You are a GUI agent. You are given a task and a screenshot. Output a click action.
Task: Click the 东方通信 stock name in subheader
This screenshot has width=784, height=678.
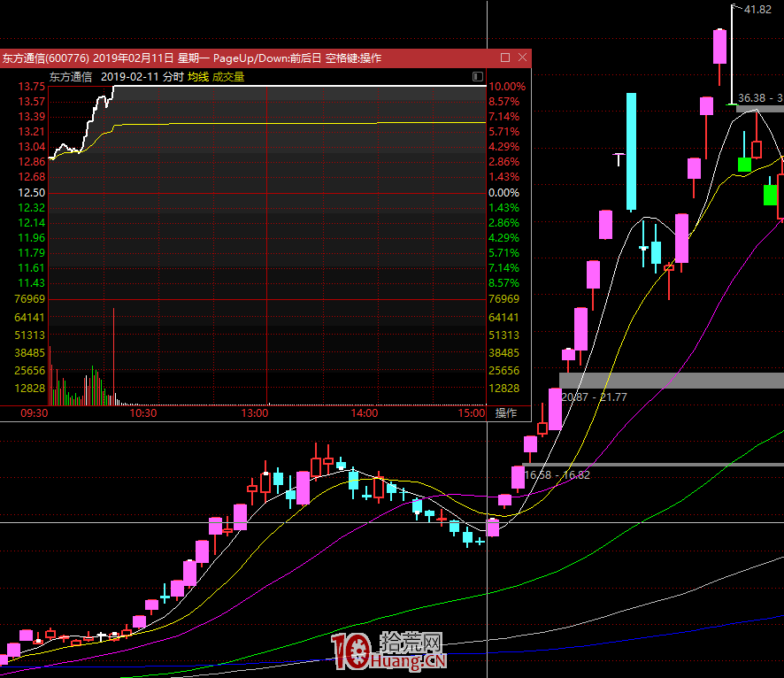(71, 77)
